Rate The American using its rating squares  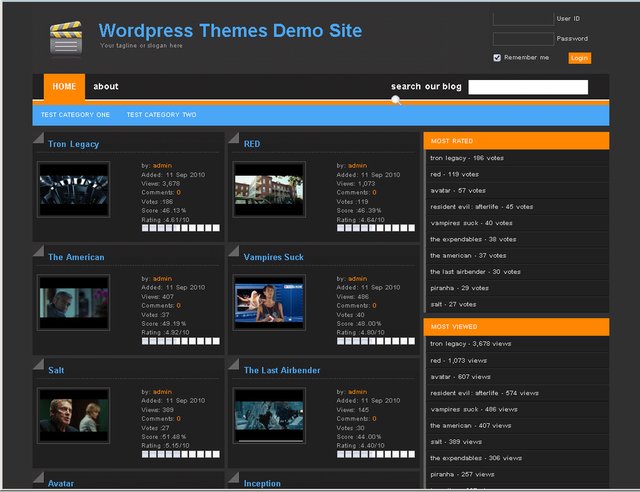coord(180,341)
